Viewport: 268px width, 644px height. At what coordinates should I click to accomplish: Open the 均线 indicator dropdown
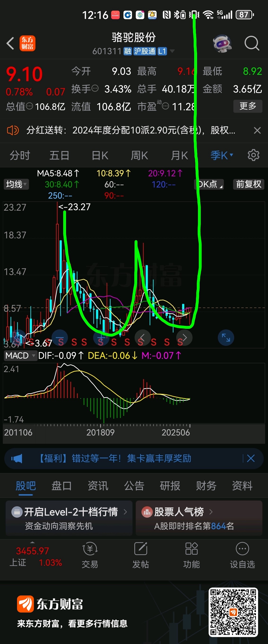click(x=16, y=184)
